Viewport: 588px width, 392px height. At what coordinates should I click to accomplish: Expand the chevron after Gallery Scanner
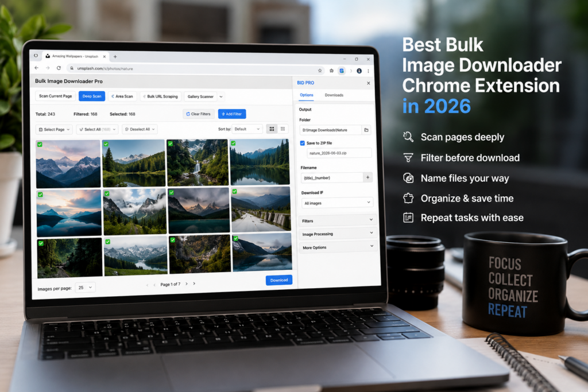(221, 96)
